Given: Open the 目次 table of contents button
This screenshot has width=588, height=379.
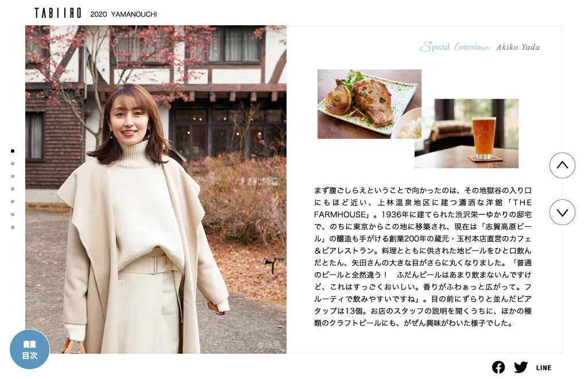Looking at the screenshot, I should tap(30, 349).
